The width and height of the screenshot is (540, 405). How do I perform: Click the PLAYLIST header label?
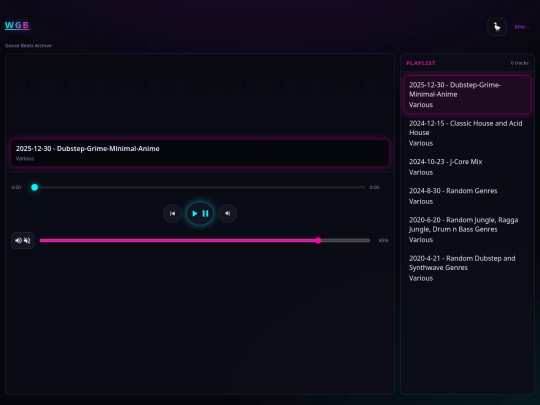420,63
